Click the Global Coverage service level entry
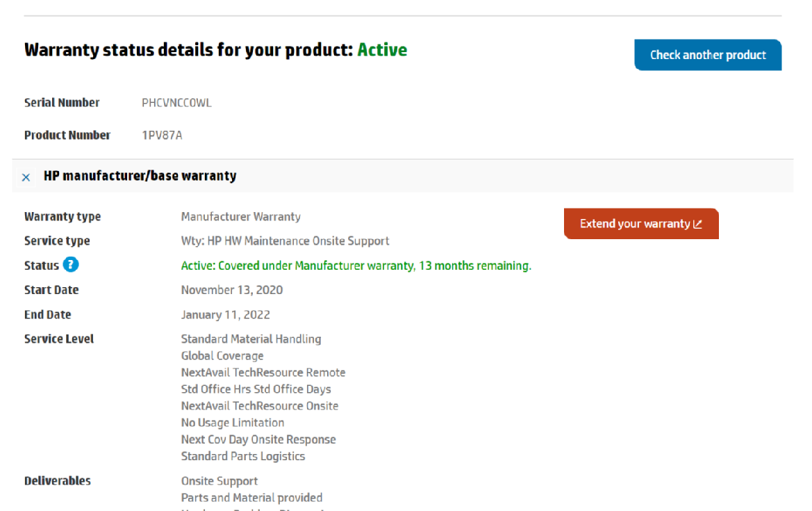This screenshot has width=812, height=511. click(222, 356)
